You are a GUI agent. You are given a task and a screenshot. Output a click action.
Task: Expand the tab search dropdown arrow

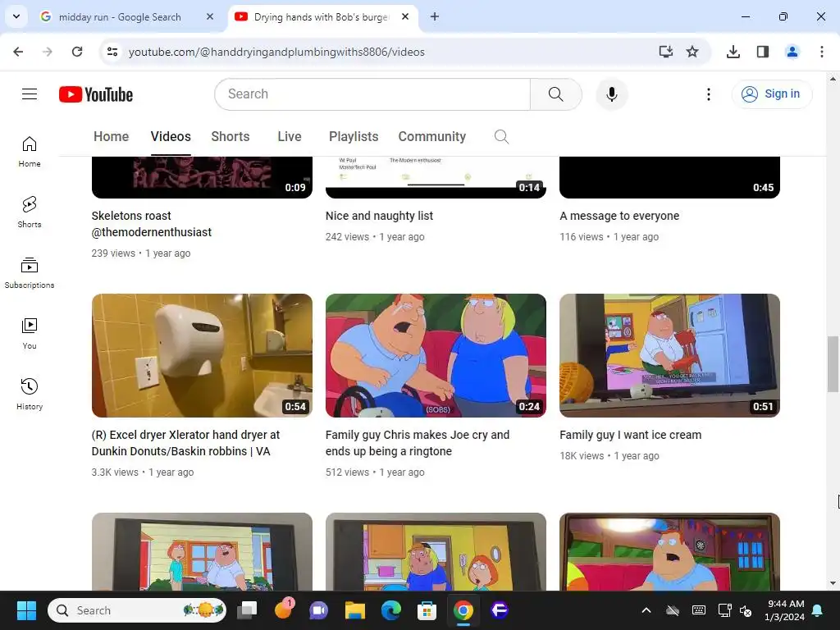click(x=16, y=16)
